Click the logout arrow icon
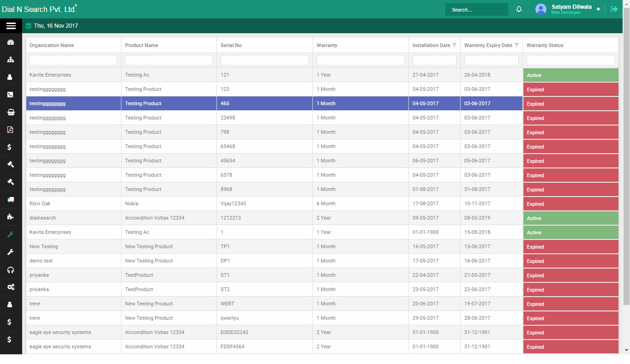The width and height of the screenshot is (630, 364). click(x=614, y=9)
